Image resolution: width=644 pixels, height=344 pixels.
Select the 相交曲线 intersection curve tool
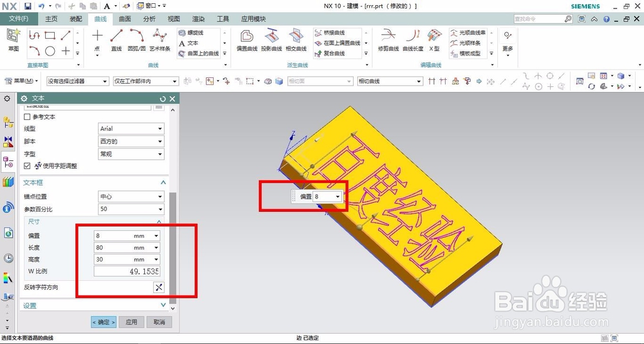coord(296,41)
